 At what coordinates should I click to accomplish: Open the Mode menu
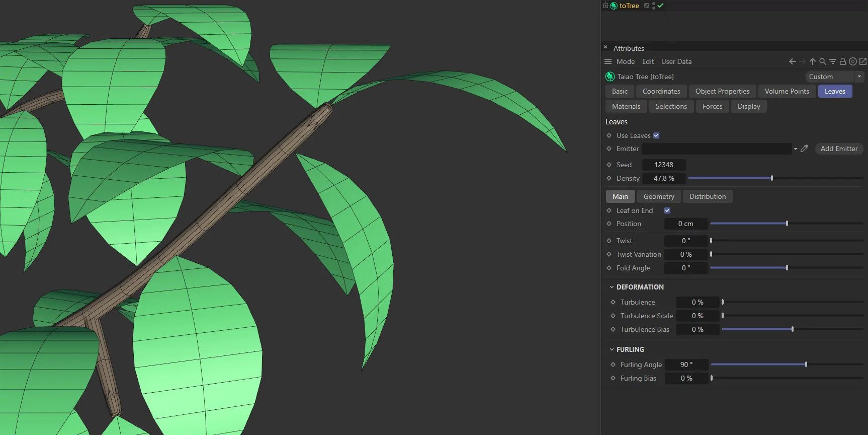[x=625, y=61]
